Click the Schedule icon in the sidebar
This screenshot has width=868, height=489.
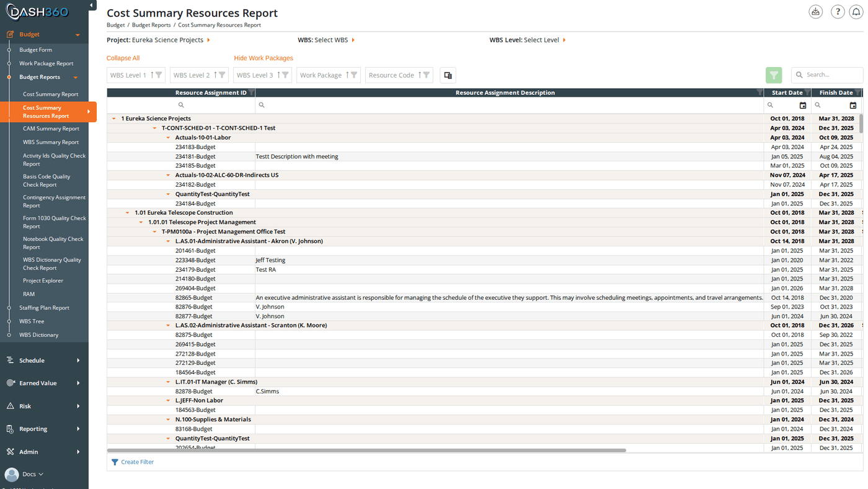(11, 360)
